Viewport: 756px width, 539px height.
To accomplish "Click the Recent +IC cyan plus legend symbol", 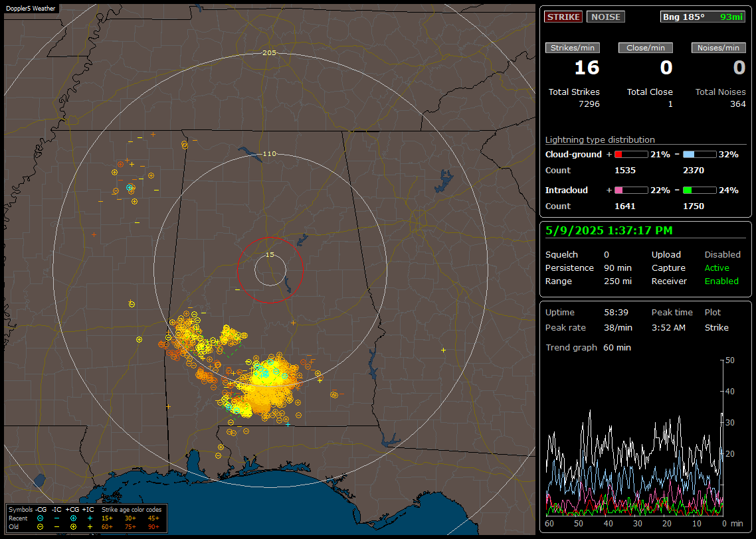I will tap(90, 518).
